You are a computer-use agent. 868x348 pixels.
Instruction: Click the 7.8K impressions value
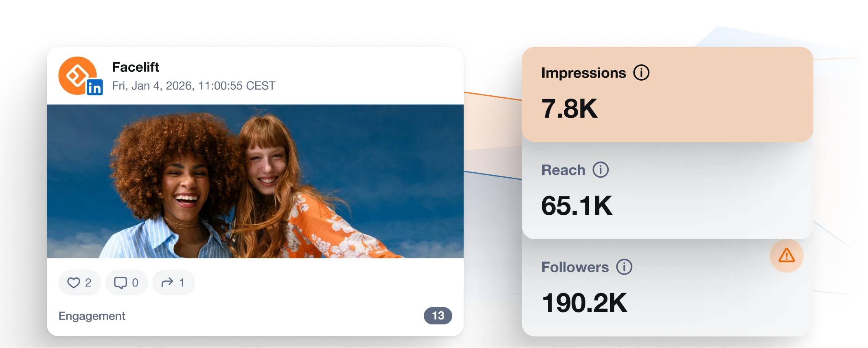tap(570, 109)
